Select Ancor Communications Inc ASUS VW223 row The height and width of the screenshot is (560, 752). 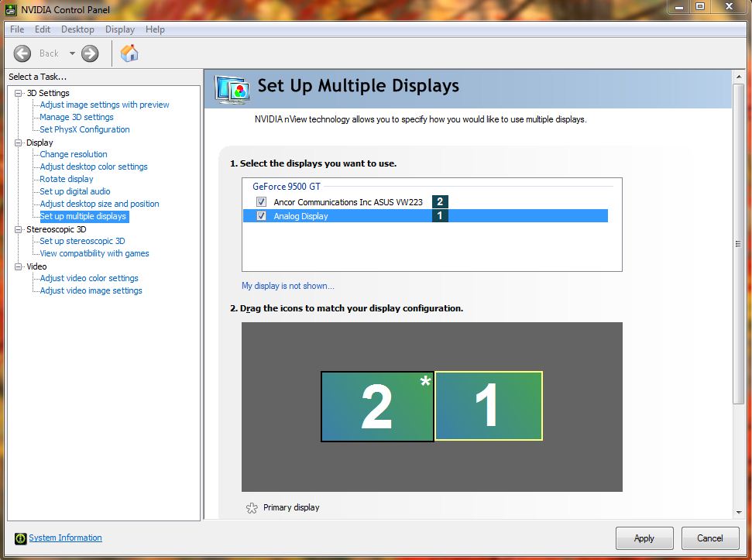point(425,202)
